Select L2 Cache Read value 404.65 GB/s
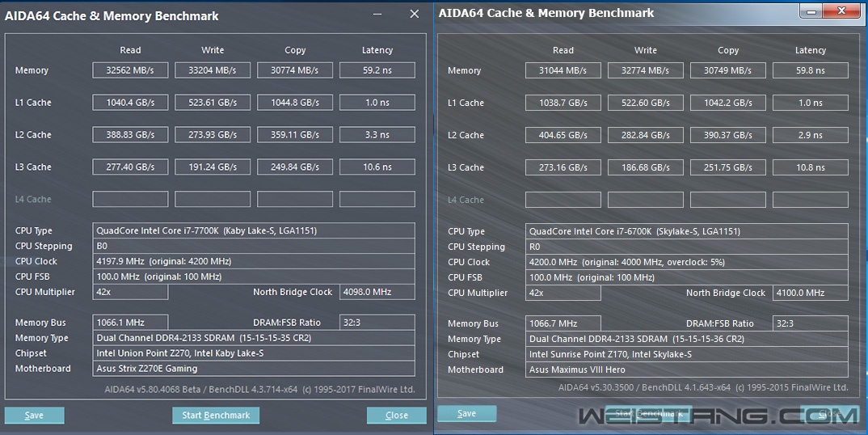The width and height of the screenshot is (868, 435). pyautogui.click(x=563, y=135)
